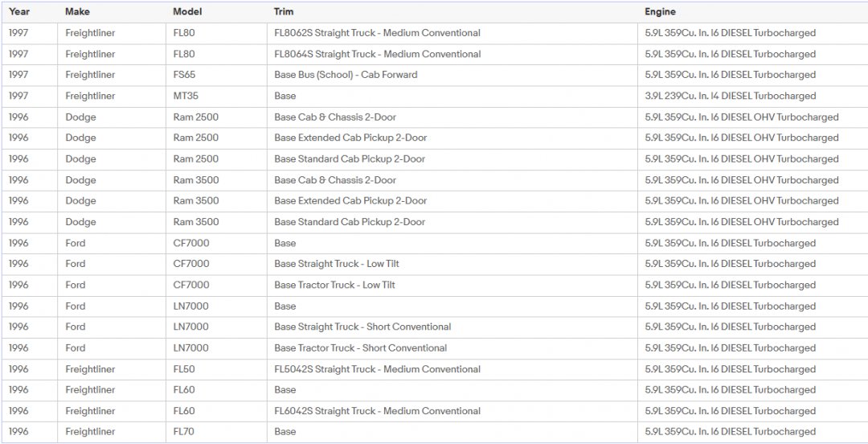868x444 pixels.
Task: Click Freightliner make in the MT35 row
Action: (90, 96)
